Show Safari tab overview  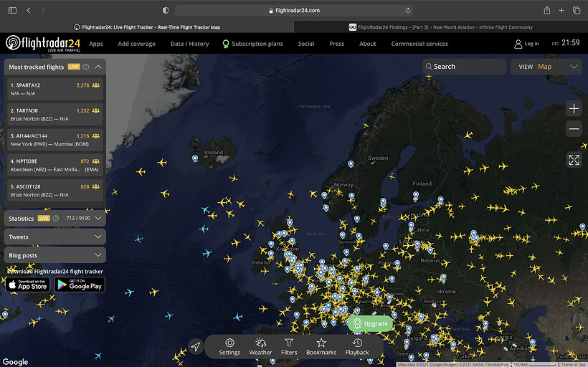click(577, 11)
